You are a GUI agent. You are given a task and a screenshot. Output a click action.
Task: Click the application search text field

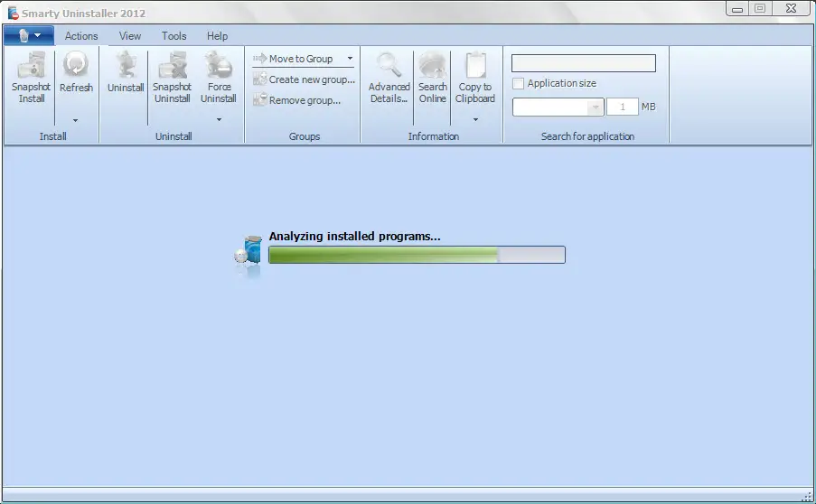[x=584, y=63]
